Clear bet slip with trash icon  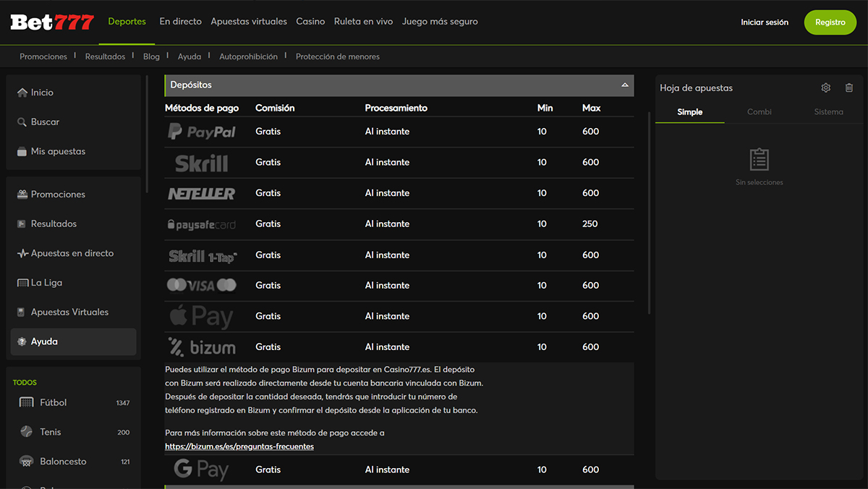(x=849, y=88)
